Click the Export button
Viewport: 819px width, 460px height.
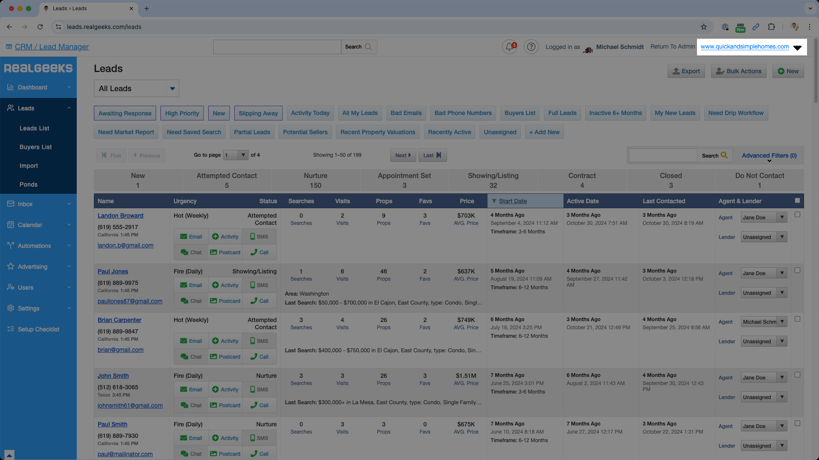click(x=686, y=71)
